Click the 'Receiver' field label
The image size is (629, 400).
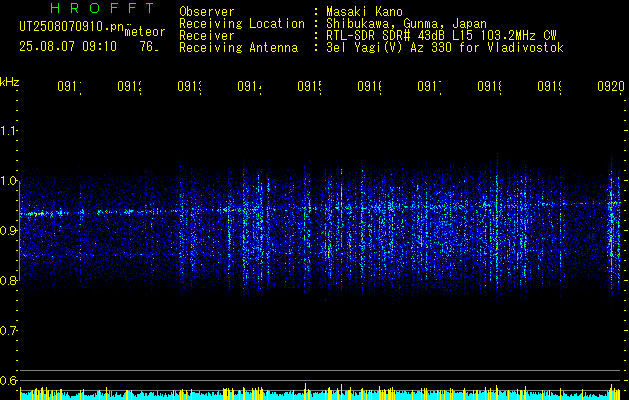[207, 36]
